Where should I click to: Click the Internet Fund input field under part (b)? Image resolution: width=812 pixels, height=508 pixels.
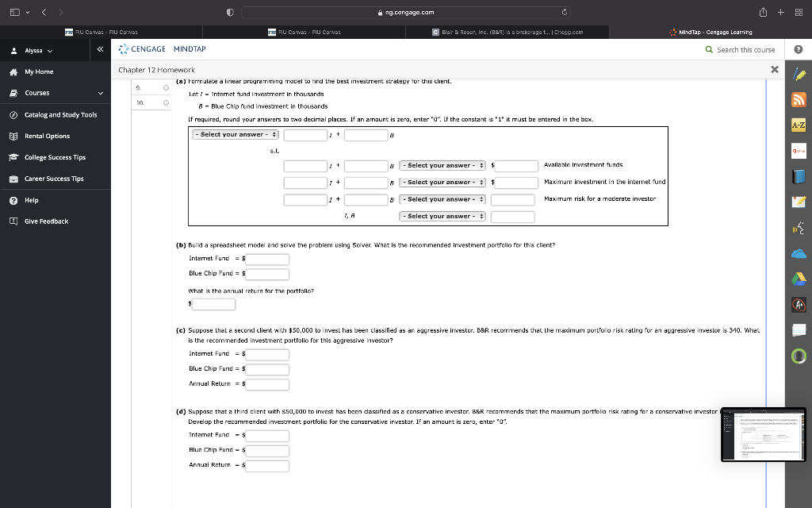266,258
